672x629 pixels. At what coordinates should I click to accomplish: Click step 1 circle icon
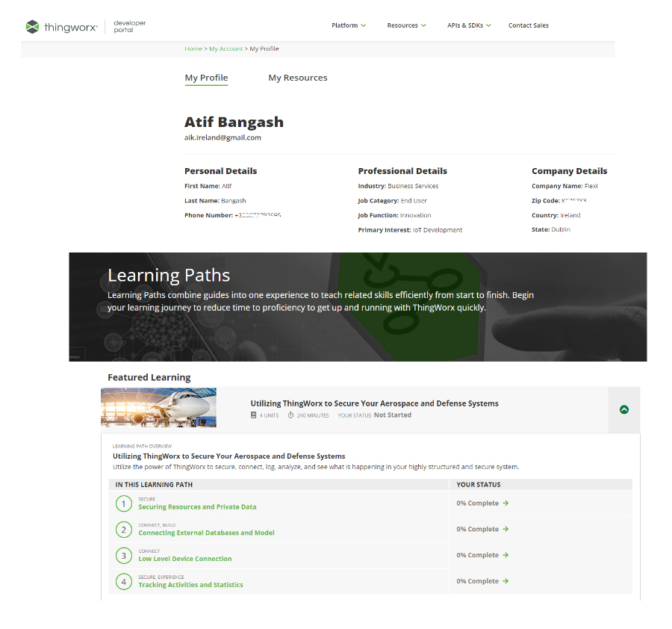[x=123, y=503]
